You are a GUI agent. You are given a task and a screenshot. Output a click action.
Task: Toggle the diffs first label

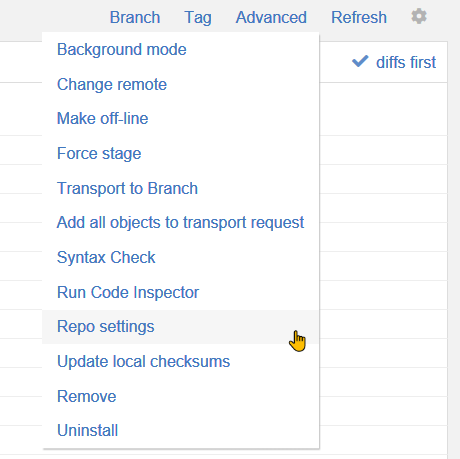[406, 62]
